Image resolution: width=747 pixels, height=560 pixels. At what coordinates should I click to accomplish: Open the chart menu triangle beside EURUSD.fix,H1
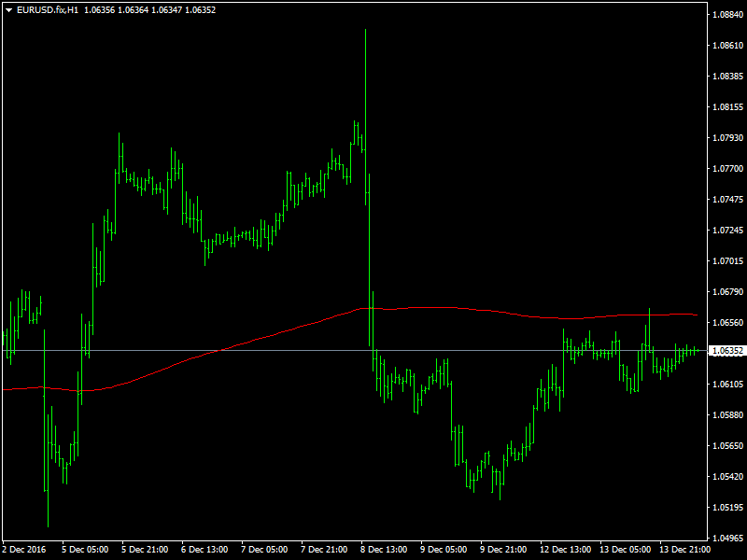[8, 10]
